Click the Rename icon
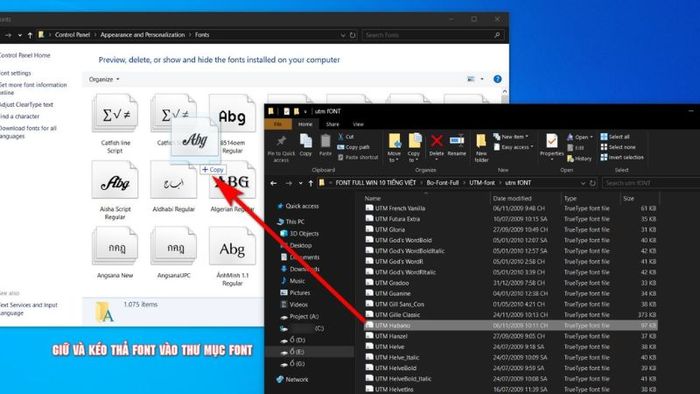The image size is (700, 394). (457, 141)
